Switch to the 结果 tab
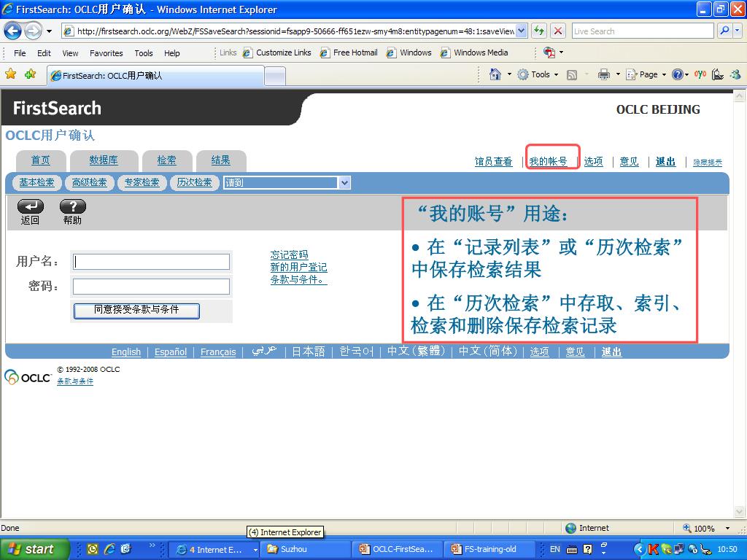 pyautogui.click(x=220, y=160)
